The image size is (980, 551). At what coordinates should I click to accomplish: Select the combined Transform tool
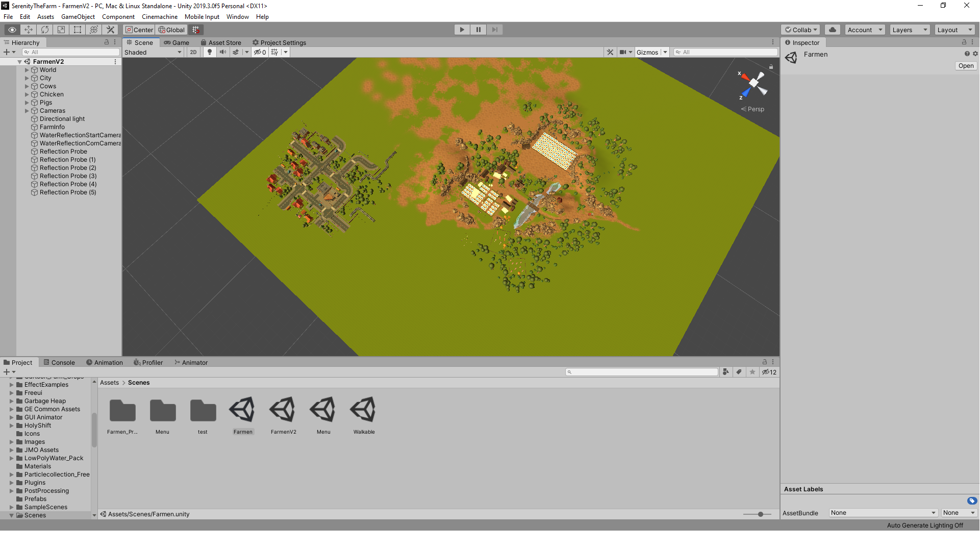94,30
